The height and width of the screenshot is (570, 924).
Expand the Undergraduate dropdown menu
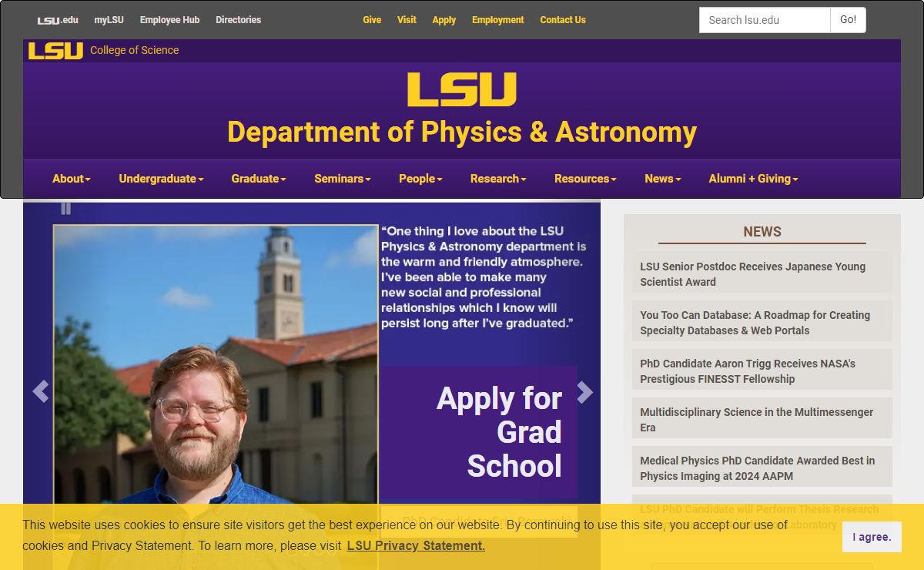(x=161, y=179)
